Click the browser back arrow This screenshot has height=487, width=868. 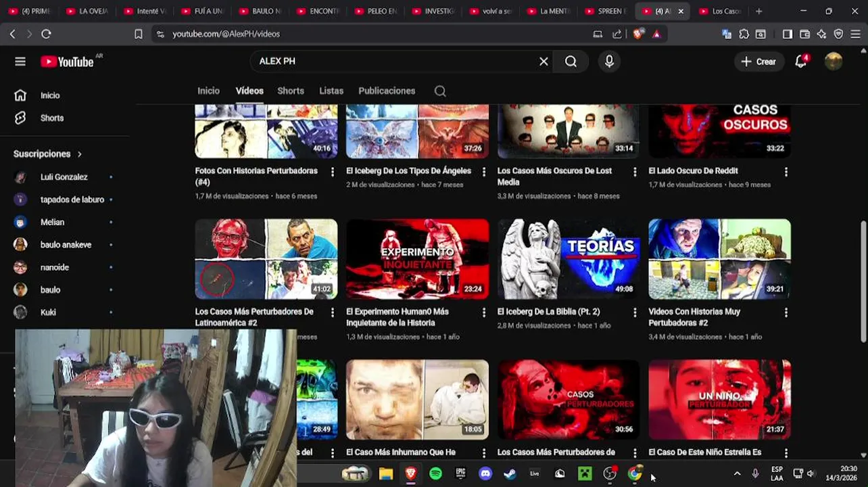pos(12,34)
